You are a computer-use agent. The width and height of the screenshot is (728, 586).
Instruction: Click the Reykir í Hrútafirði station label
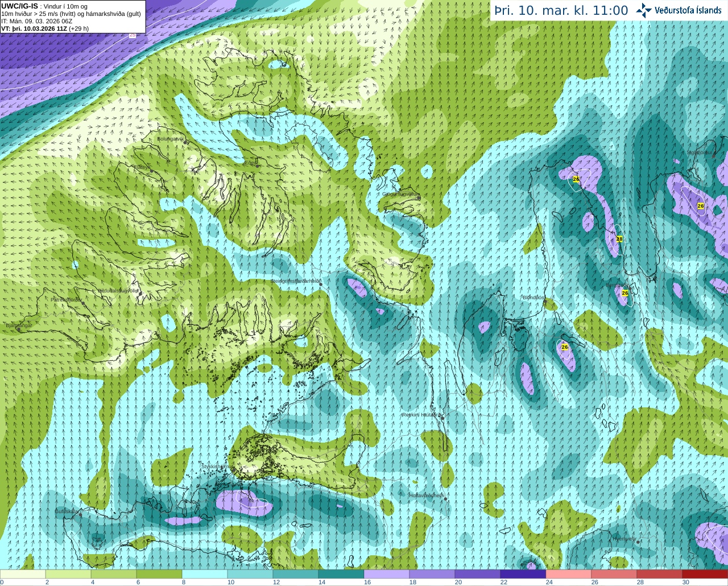click(421, 415)
